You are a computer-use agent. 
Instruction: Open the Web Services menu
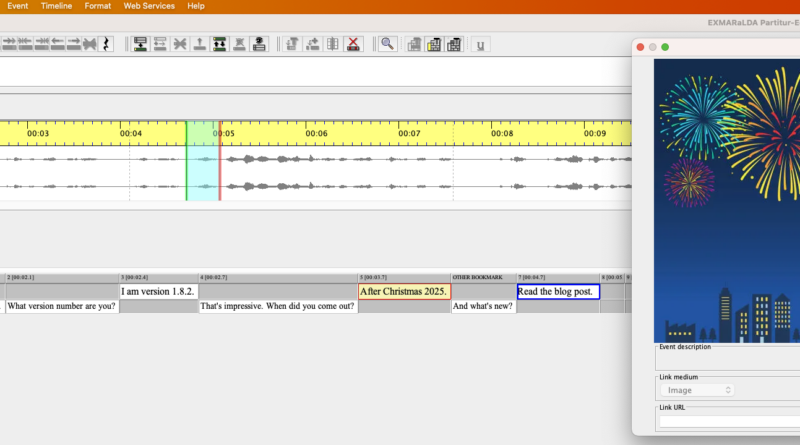click(x=149, y=6)
